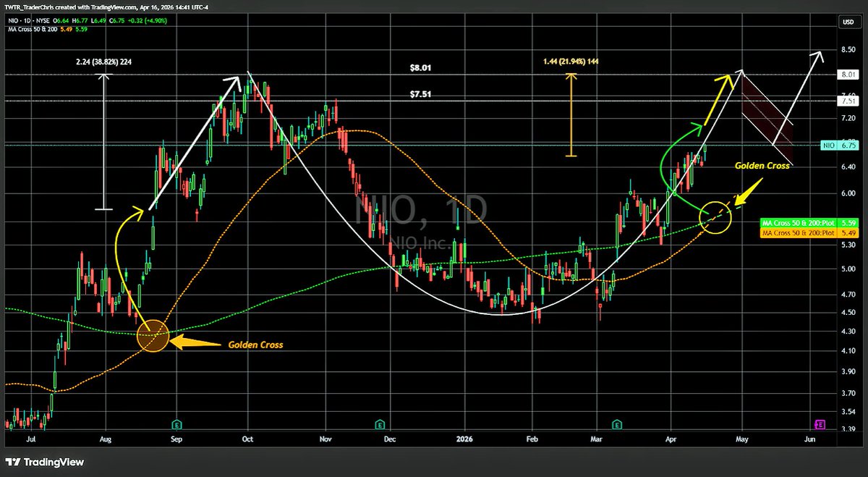Screen dimensions: 868x477
Task: Click the 3.54 value on the price axis
Action: point(848,411)
